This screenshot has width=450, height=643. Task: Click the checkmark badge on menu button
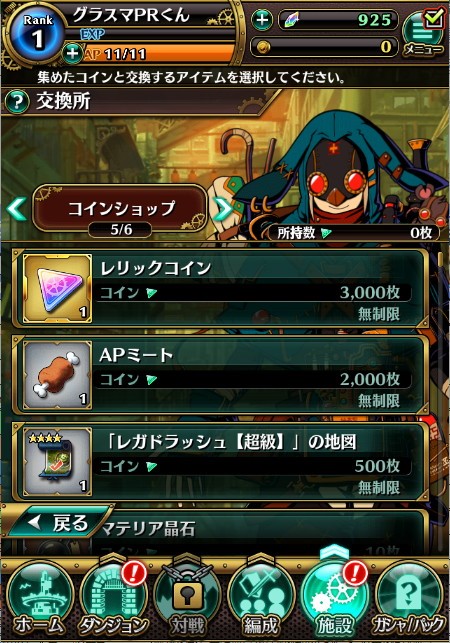[x=434, y=17]
